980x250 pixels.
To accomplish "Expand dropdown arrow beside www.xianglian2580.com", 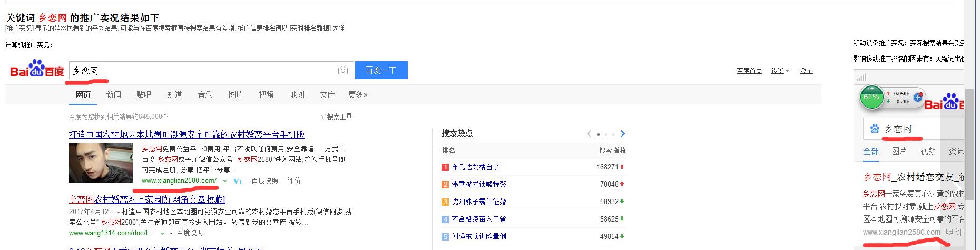I will 224,181.
